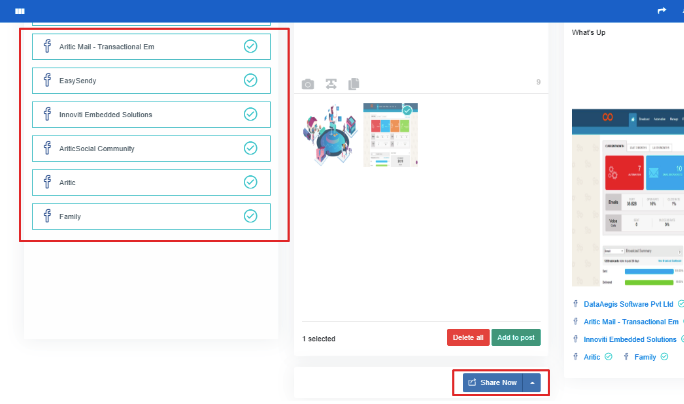The image size is (684, 404).
Task: Open the Family preview link
Action: click(x=645, y=357)
